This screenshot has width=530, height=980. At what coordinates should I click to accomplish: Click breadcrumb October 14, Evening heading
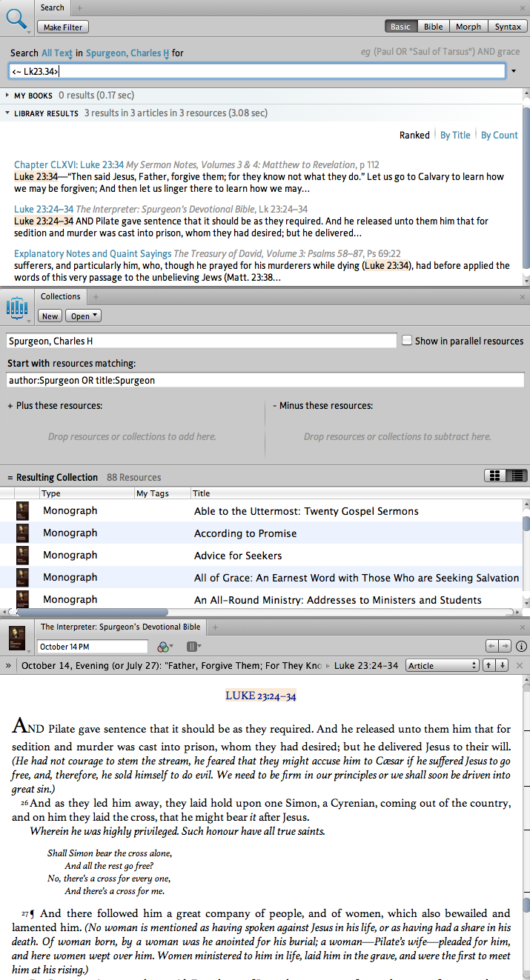pyautogui.click(x=173, y=665)
